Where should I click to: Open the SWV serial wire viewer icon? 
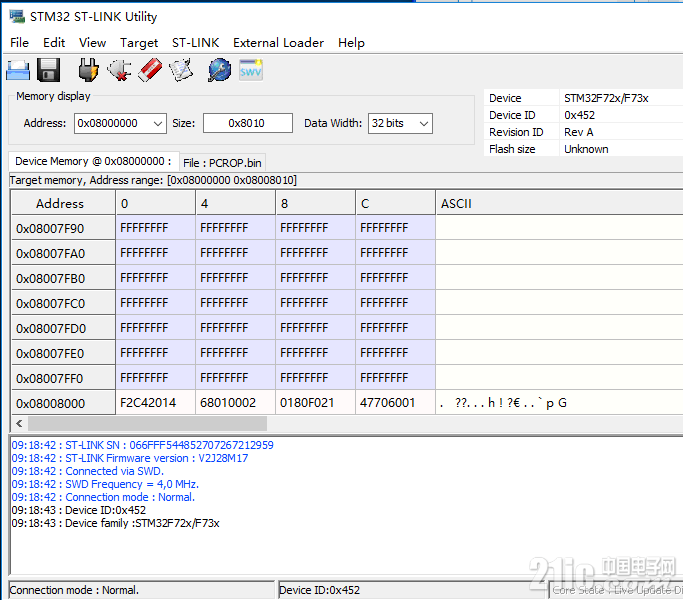(251, 70)
